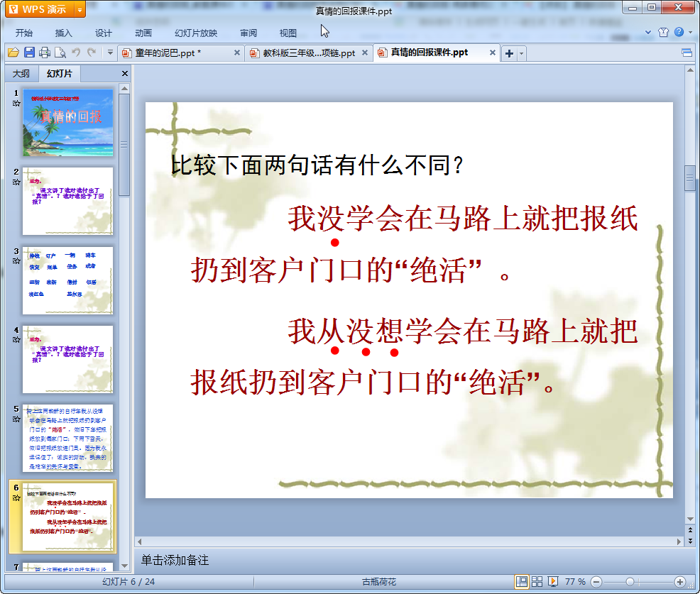The height and width of the screenshot is (594, 700).
Task: Click horizontal scrollbar right arrow
Action: click(679, 541)
